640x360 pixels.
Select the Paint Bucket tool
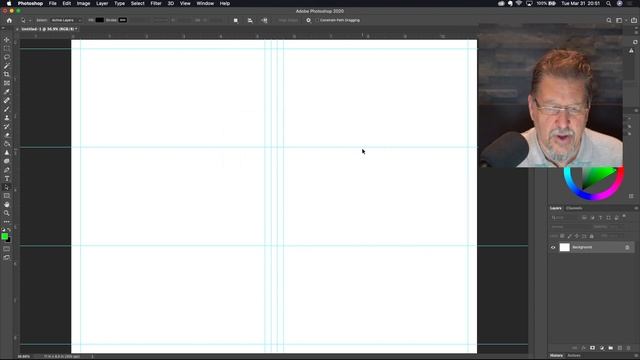coord(7,144)
